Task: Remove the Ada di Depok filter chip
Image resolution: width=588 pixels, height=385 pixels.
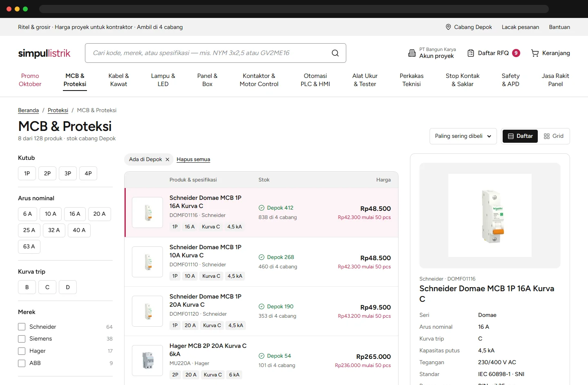Action: point(167,159)
